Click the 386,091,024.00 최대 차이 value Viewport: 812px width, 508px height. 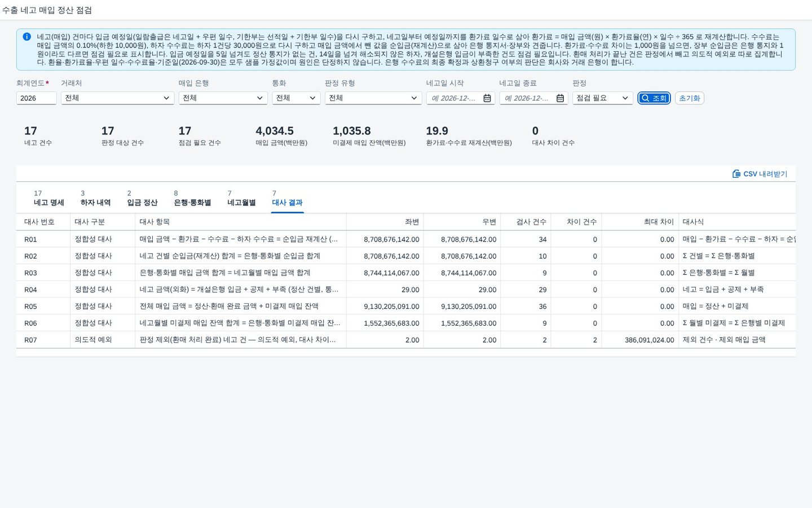649,340
